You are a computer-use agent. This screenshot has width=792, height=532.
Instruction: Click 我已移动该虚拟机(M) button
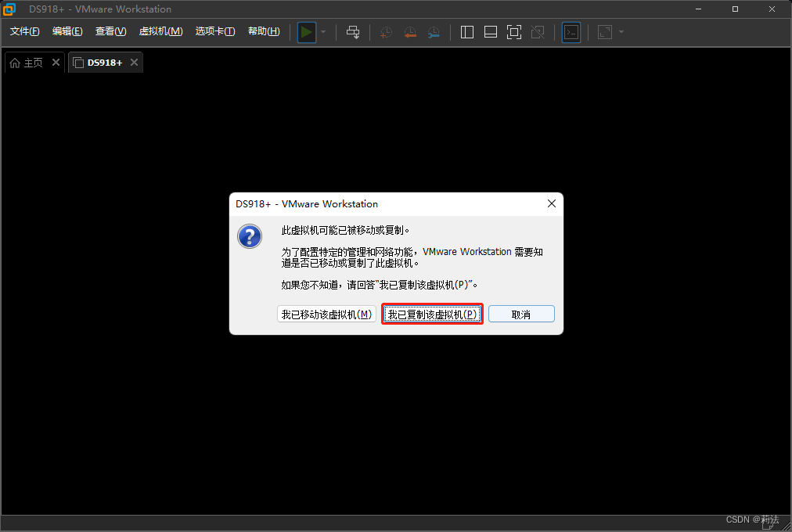(326, 315)
